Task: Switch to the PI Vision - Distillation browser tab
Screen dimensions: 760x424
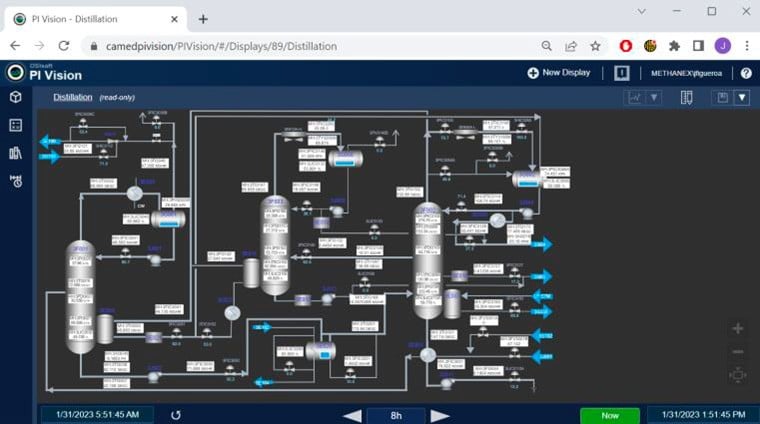Action: (x=90, y=18)
